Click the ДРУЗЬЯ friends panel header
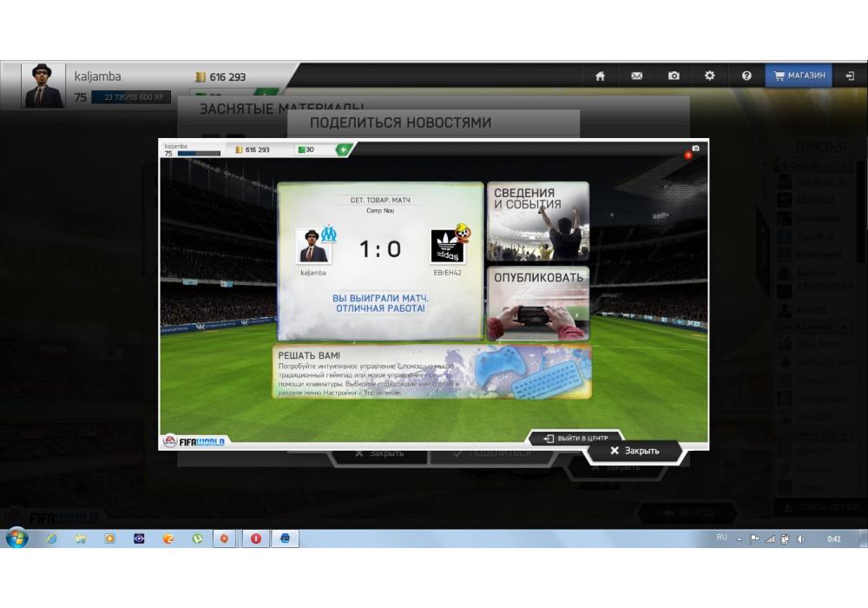Screen dimensions: 868x608 pos(820,147)
